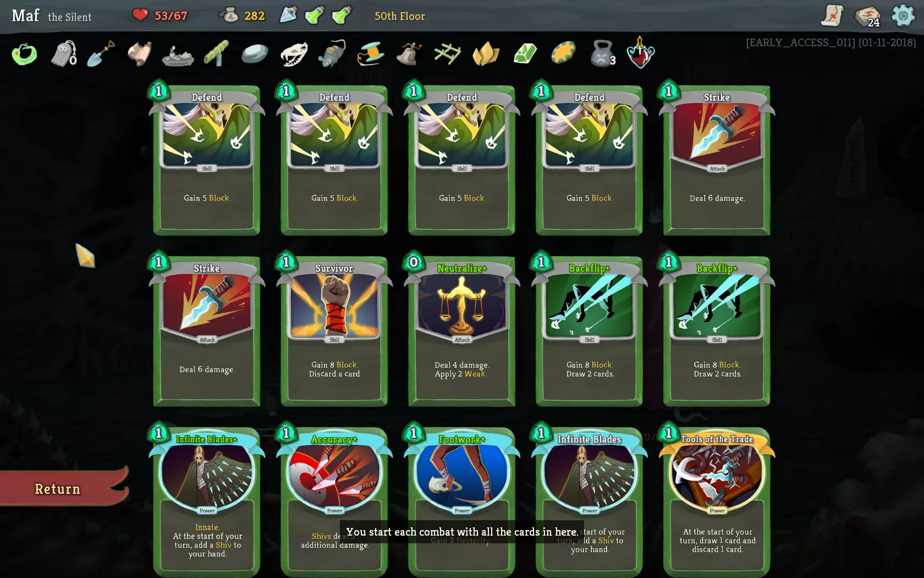Select the bell relic icon
This screenshot has height=578, width=924.
(409, 54)
